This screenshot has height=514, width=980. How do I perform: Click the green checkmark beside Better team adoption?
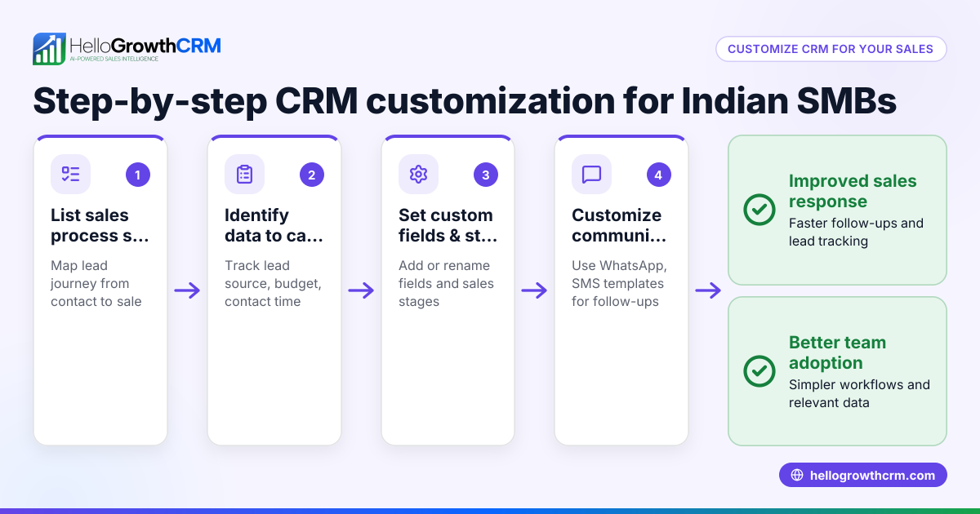point(759,371)
